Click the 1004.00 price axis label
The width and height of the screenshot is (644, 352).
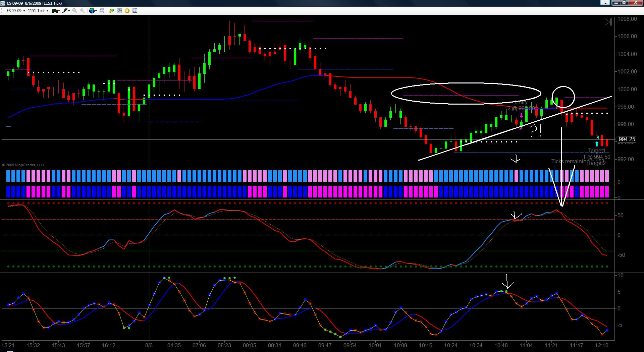[627, 54]
